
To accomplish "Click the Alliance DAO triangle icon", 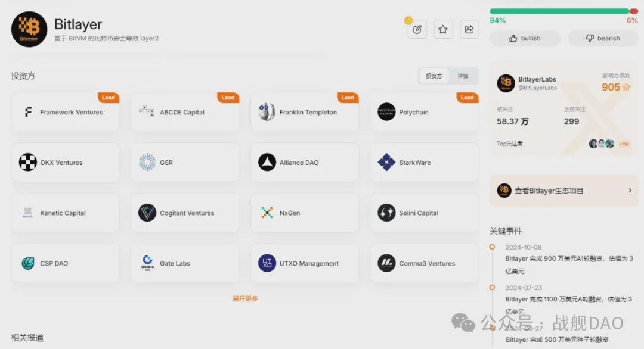I will (267, 162).
